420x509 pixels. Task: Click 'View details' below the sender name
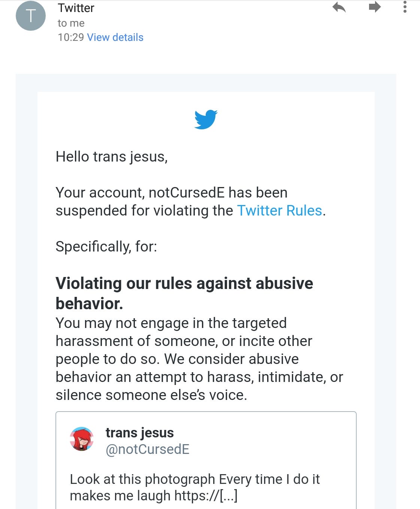pos(115,37)
